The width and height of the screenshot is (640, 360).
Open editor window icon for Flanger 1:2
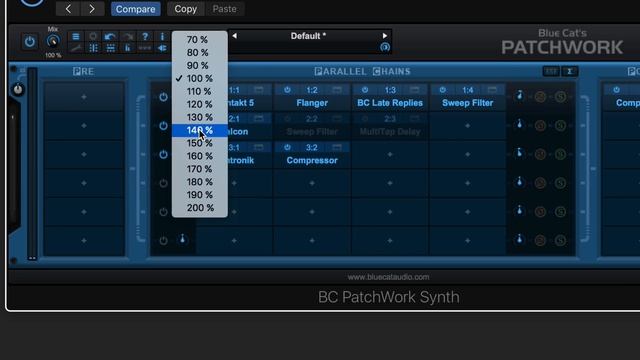(x=337, y=90)
